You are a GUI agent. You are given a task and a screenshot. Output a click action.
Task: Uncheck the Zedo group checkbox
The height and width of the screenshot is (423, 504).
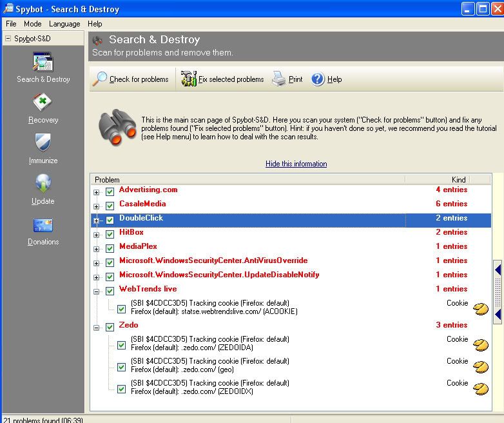point(110,328)
